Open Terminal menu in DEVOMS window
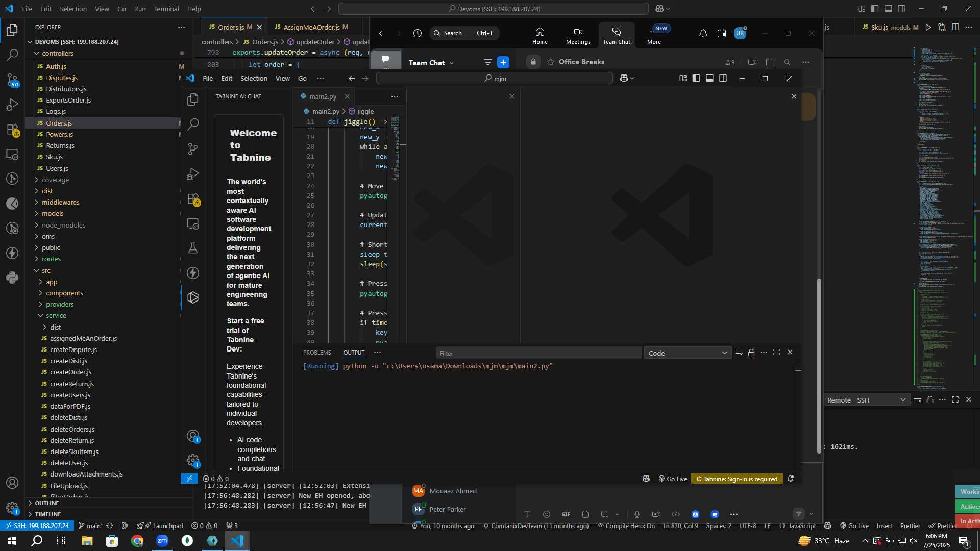Viewport: 980px width, 551px height. (x=166, y=9)
